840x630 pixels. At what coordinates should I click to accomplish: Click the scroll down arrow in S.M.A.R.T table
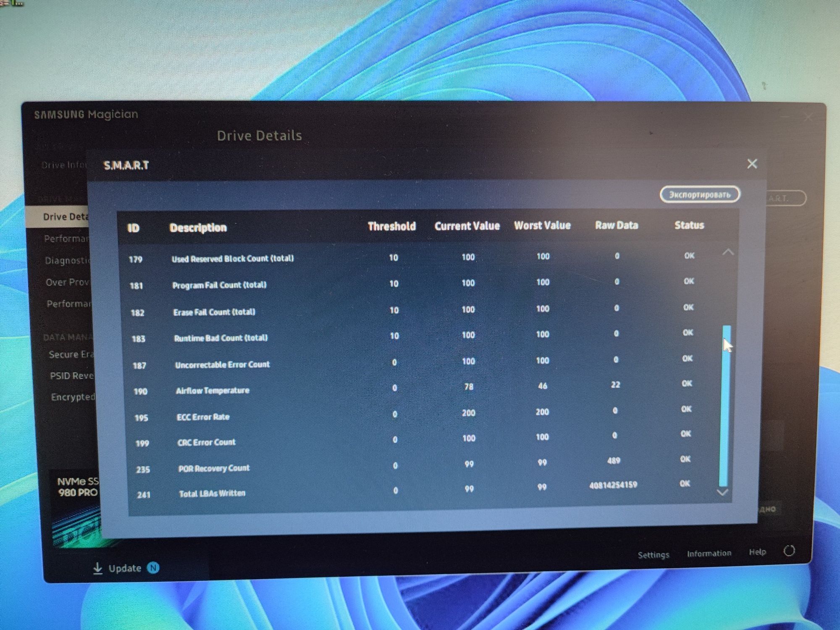[x=722, y=492]
